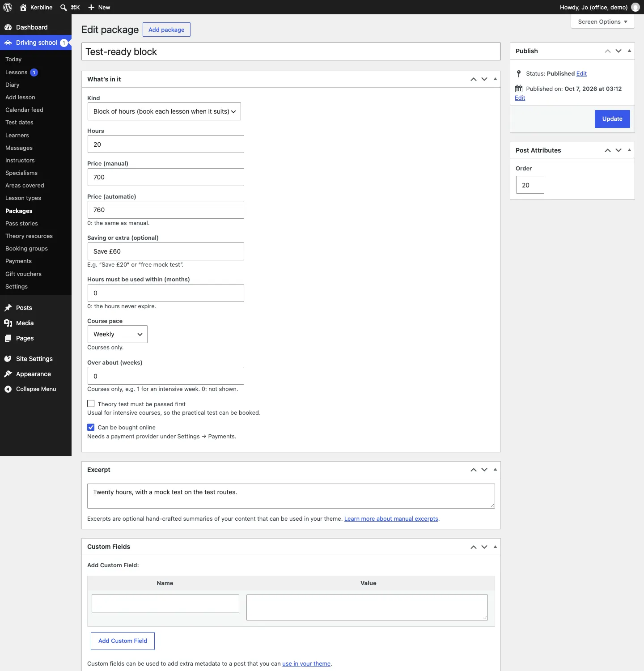Image resolution: width=644 pixels, height=671 pixels.
Task: Move What's in it panel down
Action: tap(484, 79)
